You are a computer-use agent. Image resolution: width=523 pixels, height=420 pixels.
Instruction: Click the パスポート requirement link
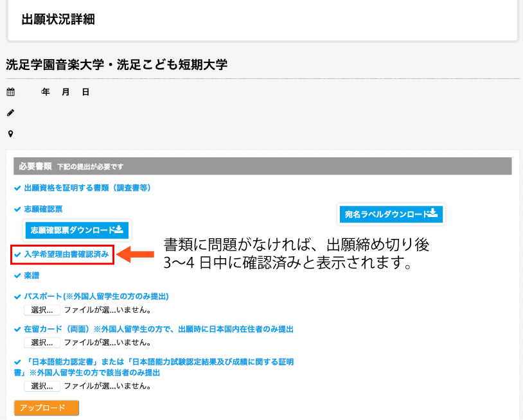(96, 296)
